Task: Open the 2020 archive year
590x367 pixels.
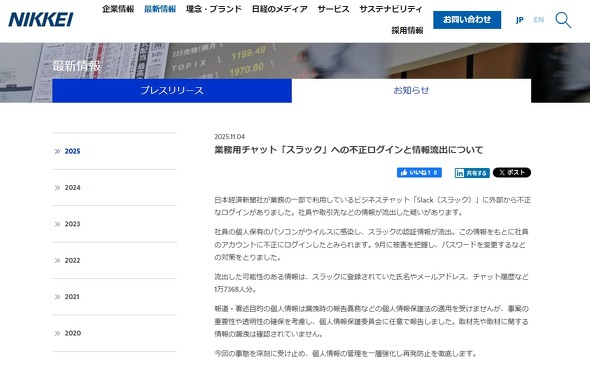Action: click(114, 333)
